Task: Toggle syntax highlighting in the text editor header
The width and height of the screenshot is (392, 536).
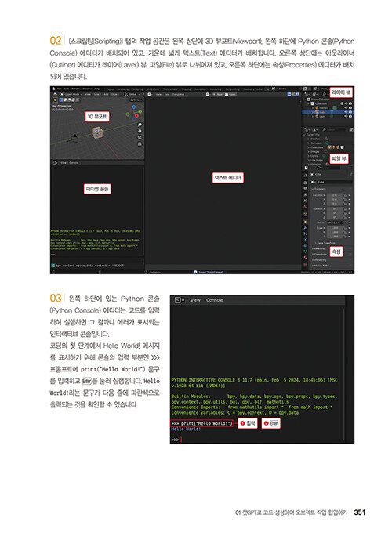Action: (298, 94)
